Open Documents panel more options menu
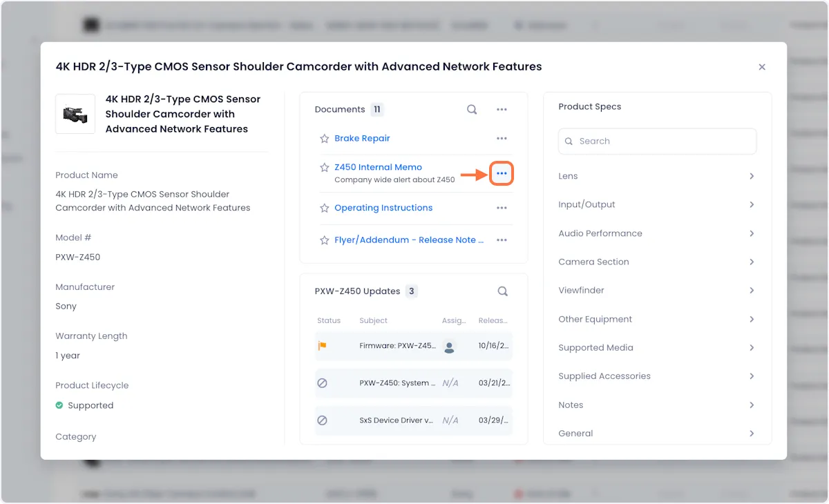Screen dimensions: 829x504 [502, 109]
